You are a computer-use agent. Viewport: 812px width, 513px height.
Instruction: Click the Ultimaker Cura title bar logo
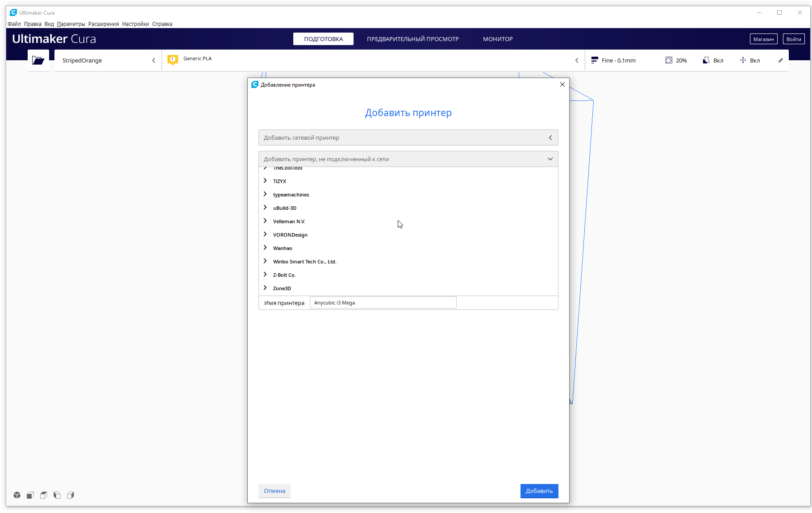[13, 13]
